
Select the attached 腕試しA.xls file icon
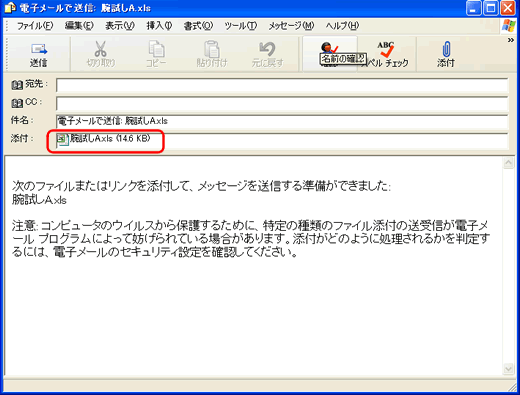(x=62, y=139)
